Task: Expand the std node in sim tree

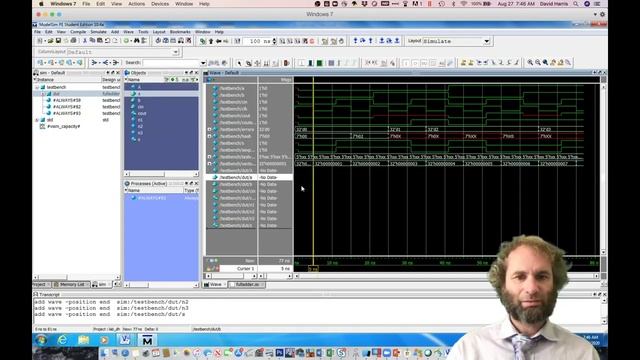Action: click(37, 120)
